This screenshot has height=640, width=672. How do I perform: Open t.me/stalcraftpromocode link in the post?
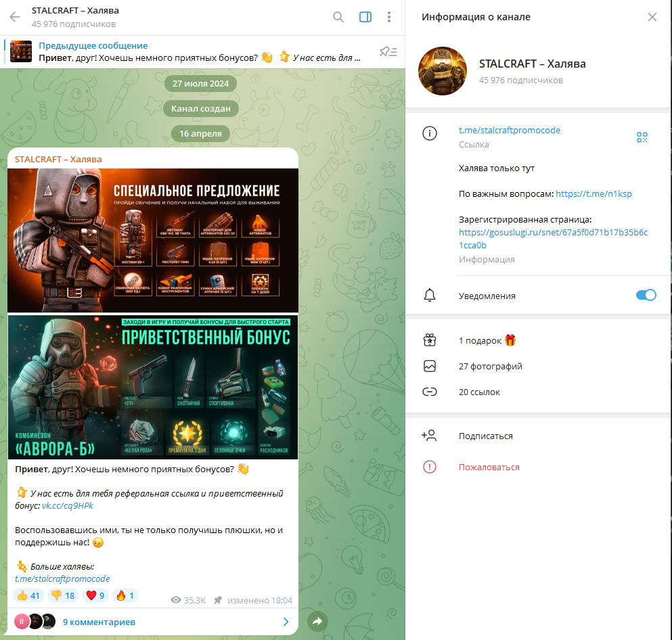(x=62, y=578)
